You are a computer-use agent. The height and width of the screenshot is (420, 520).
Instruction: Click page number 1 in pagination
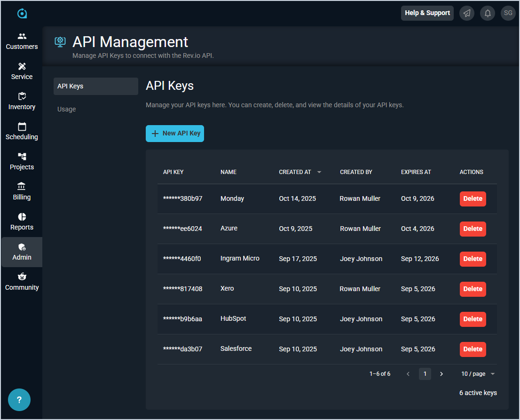pyautogui.click(x=425, y=374)
